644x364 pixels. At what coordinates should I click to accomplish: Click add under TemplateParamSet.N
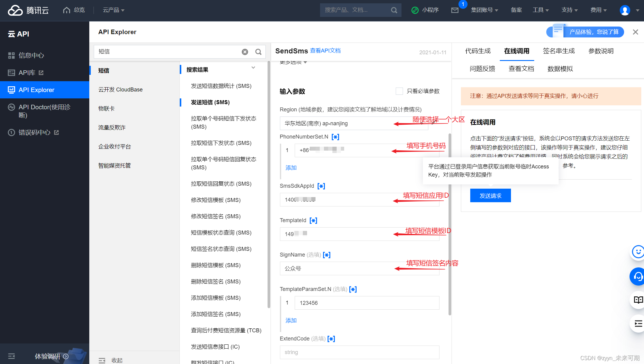click(291, 321)
